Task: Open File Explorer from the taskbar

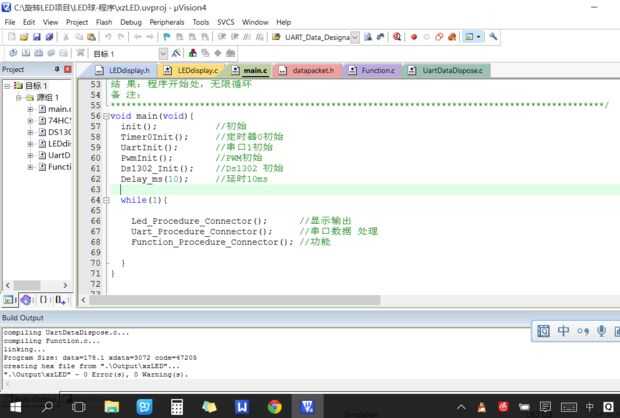Action: [112, 407]
